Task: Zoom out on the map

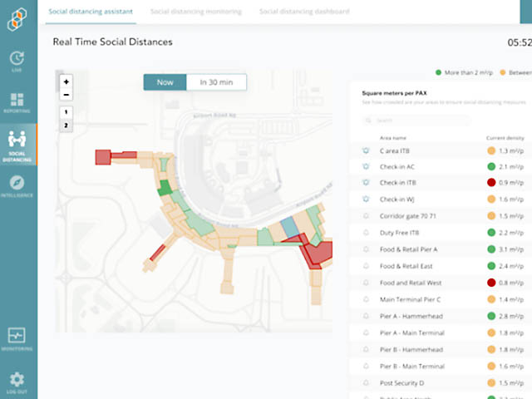Action: coord(66,95)
